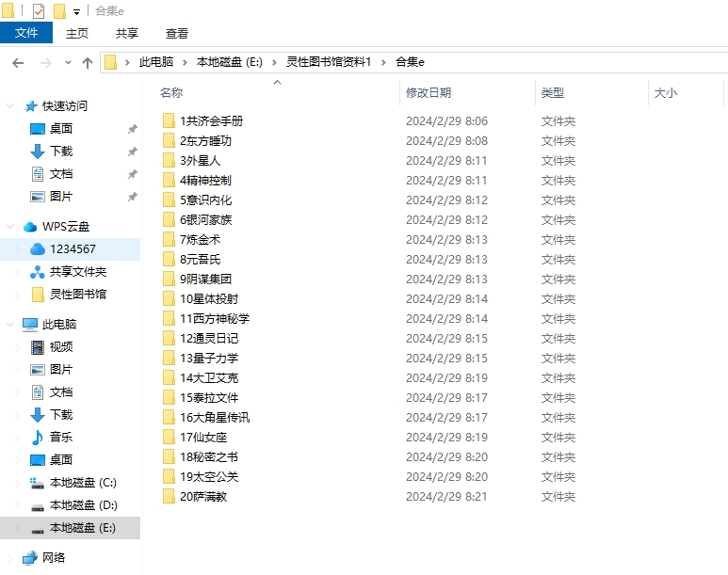Select folder 4精神控制
The height and width of the screenshot is (575, 728).
(205, 180)
